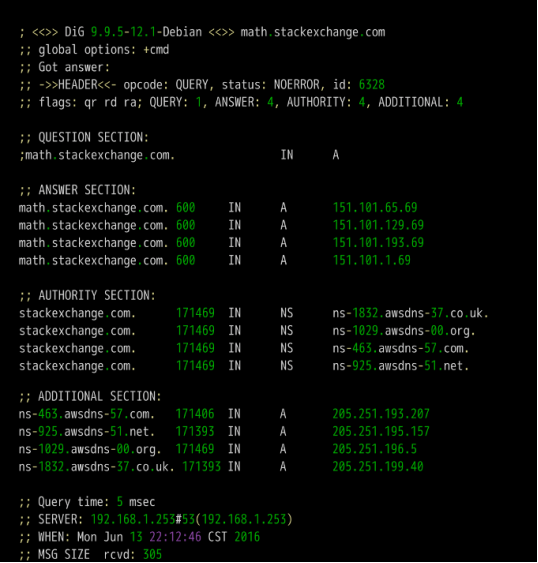Click the NOERROR status text
This screenshot has height=563, width=538.
click(x=296, y=85)
